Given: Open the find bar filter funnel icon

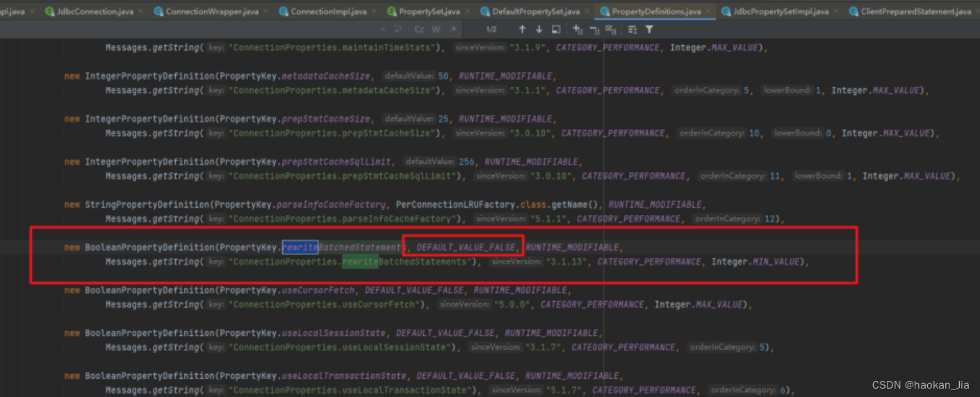Looking at the screenshot, I should tap(649, 29).
